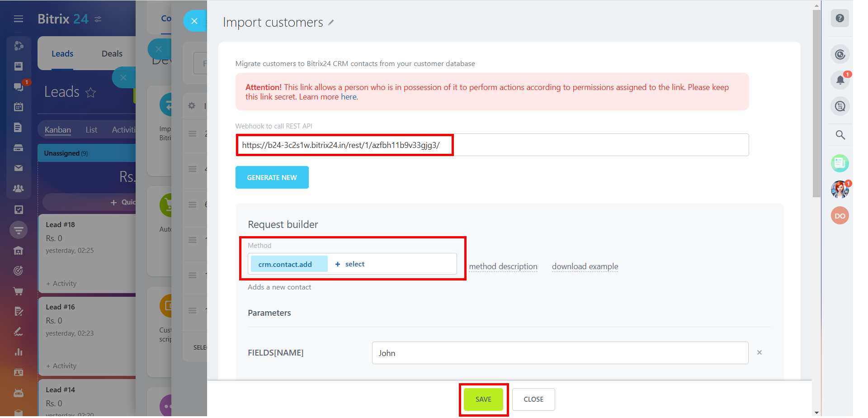
Task: Click the vertical scrollbar of the panel
Action: (x=816, y=104)
